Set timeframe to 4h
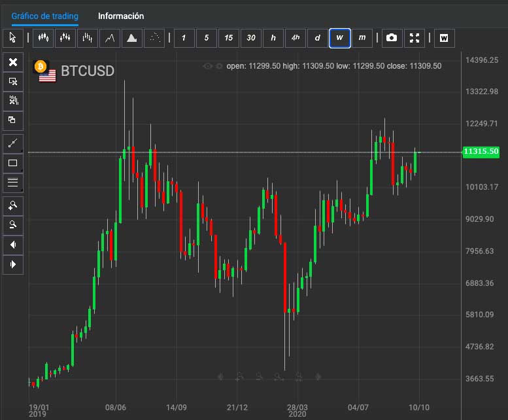This screenshot has height=420, width=508. pos(295,38)
